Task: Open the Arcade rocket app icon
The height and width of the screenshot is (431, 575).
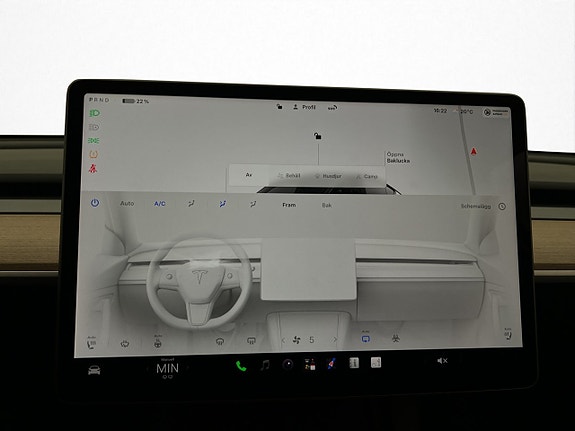Action: tap(332, 364)
